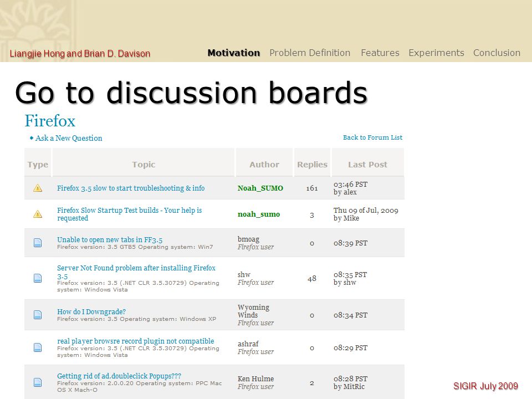This screenshot has width=532, height=399.
Task: Click the bullet before 'Ask a New Question'
Action: (32, 138)
